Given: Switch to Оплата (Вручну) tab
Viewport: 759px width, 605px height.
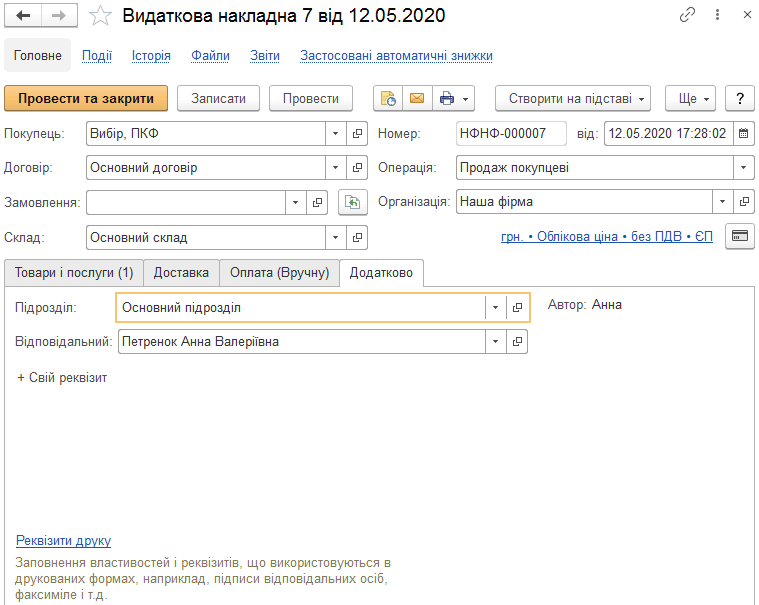Looking at the screenshot, I should [x=279, y=272].
